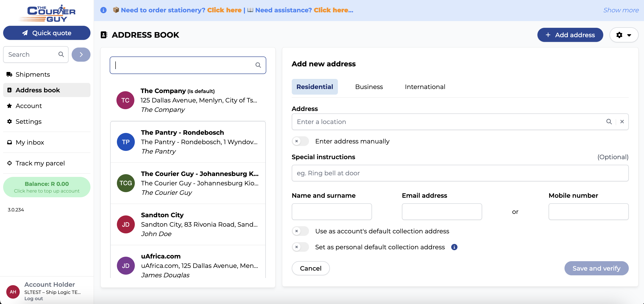Screen dimensions: 644x304
Task: Open Settings in the sidebar
Action: 47,122
